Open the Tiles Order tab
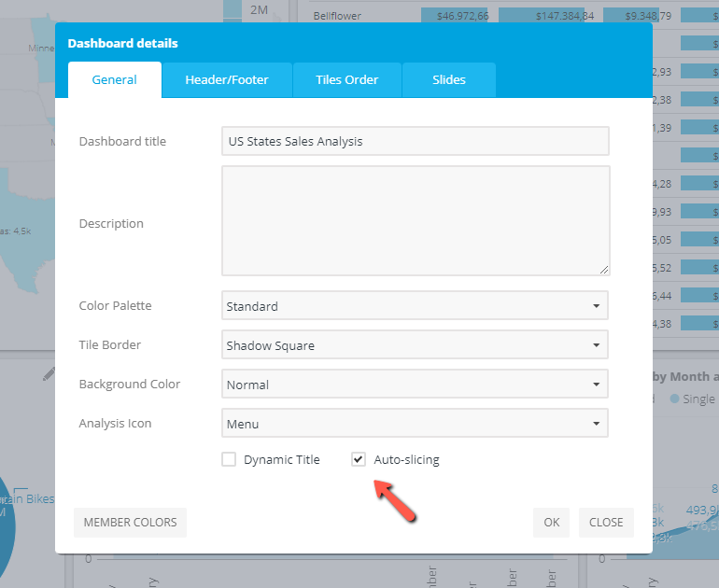Screen dimensions: 719x588 347,79
